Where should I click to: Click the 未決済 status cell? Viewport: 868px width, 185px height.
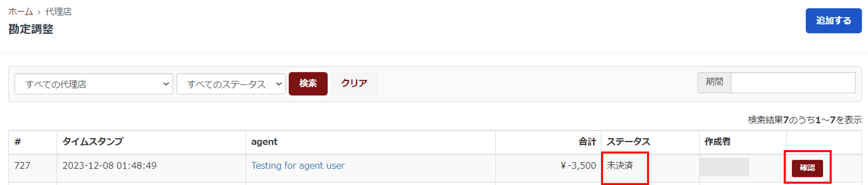(620, 166)
